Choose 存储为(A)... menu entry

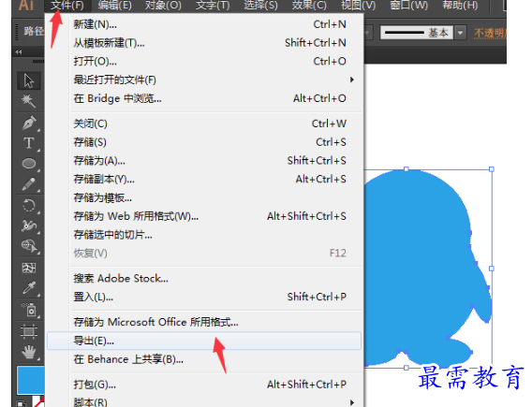coord(204,161)
